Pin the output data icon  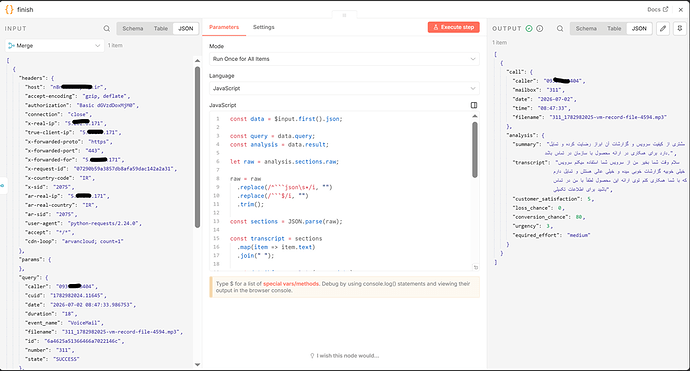tap(680, 29)
